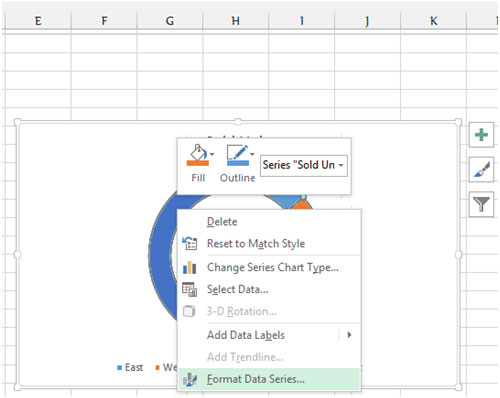Choose Delete from the context menu
500x398 pixels.
[269, 222]
